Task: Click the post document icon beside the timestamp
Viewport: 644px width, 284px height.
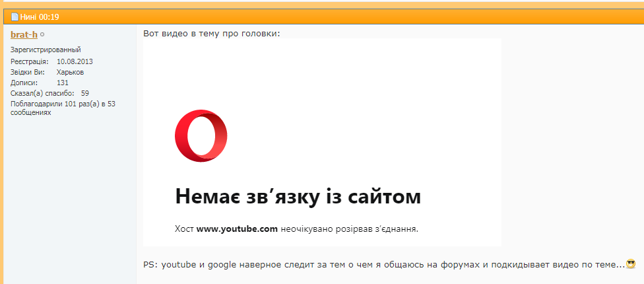Action: [15, 17]
